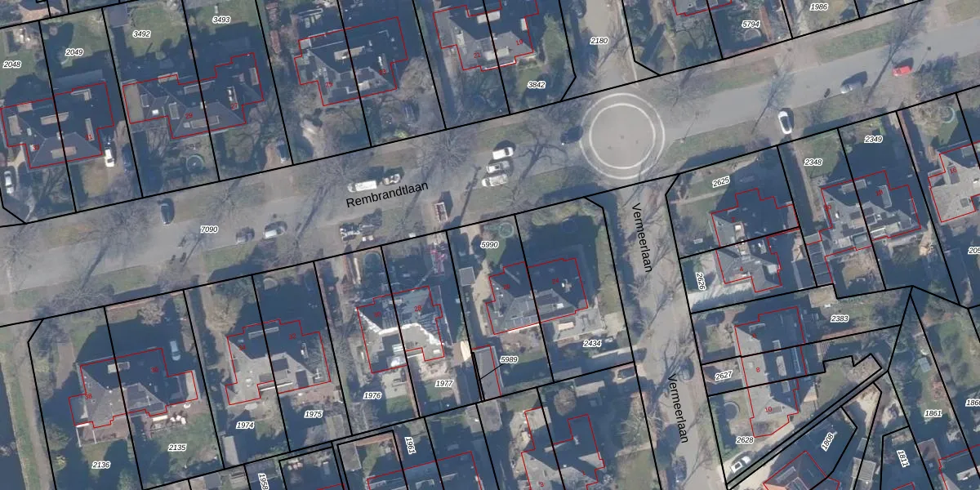Click the parcel 2625 label
Viewport: 980px width, 490px height.
tap(720, 181)
